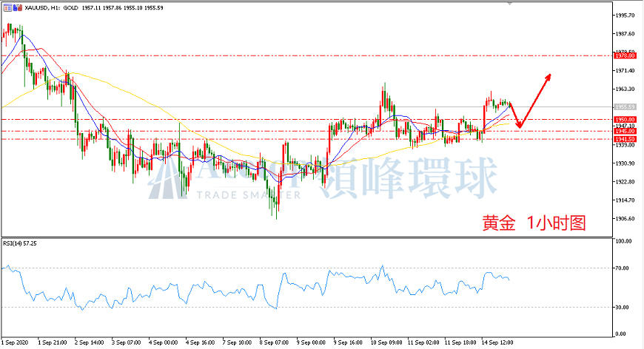Image resolution: width=644 pixels, height=349 pixels.
Task: Click the gray 1955.59 current price tag
Action: click(624, 107)
